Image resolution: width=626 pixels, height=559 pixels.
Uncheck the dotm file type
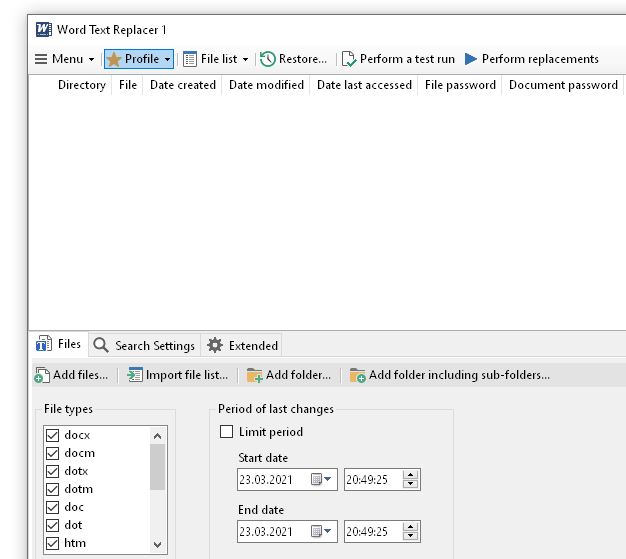tap(53, 489)
